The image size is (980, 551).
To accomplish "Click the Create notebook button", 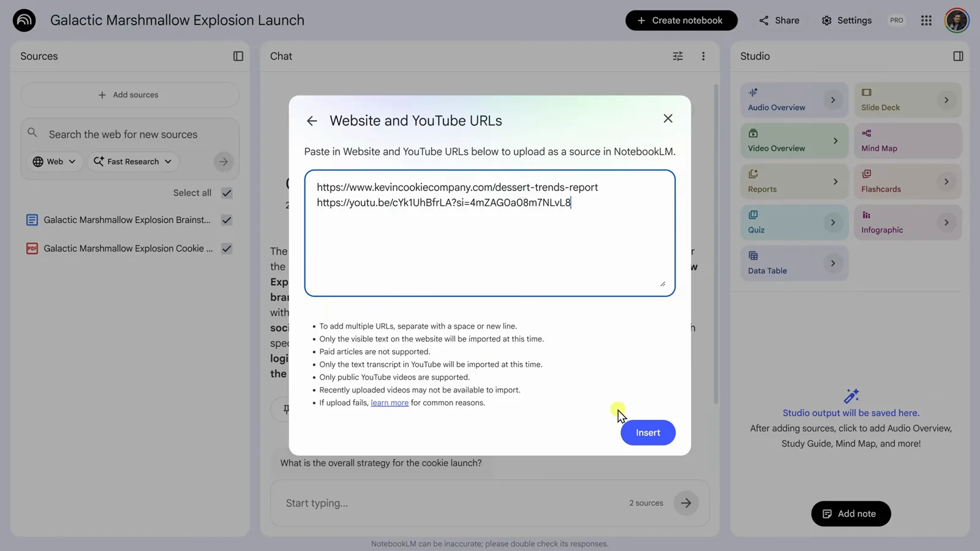I will click(681, 20).
